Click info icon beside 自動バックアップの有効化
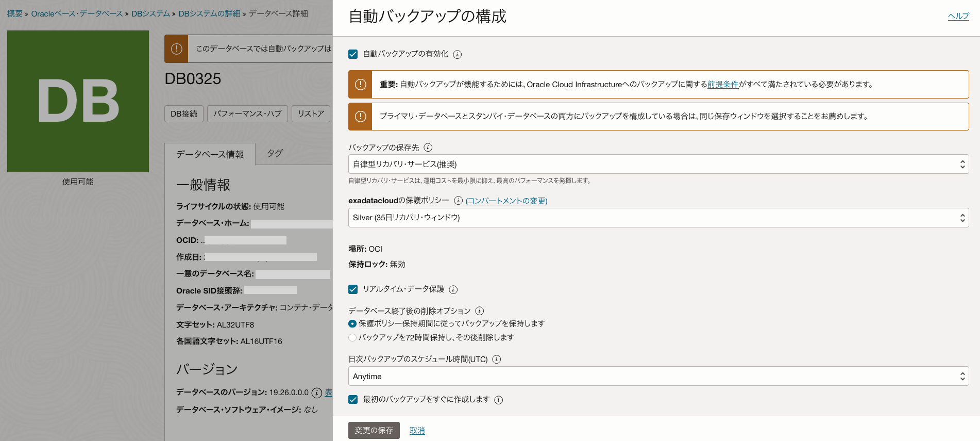 457,54
